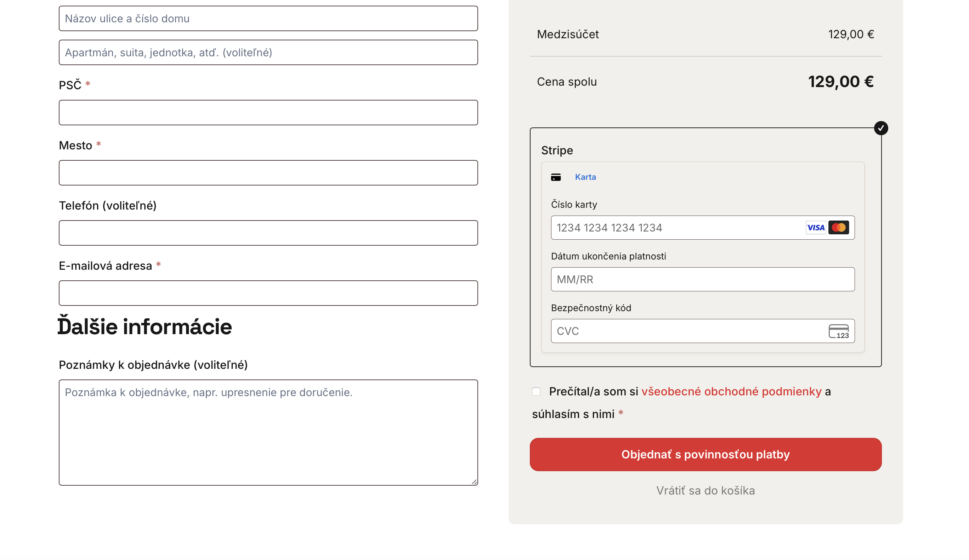Click into the Mesto input field
This screenshot has height=560, width=969.
268,173
